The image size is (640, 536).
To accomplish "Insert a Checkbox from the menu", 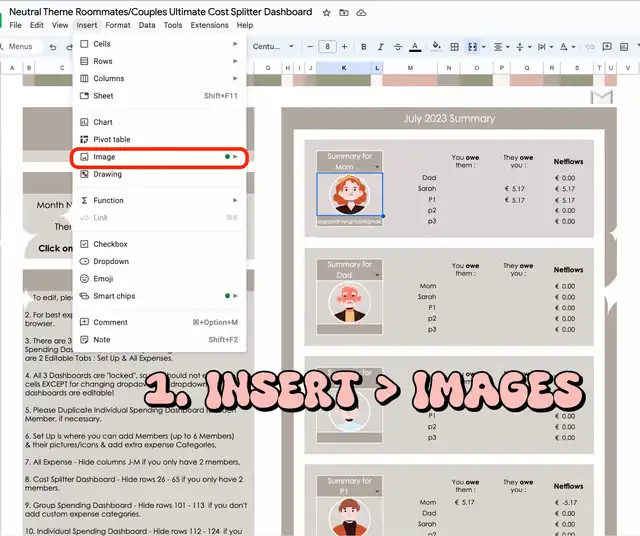I will pyautogui.click(x=110, y=244).
